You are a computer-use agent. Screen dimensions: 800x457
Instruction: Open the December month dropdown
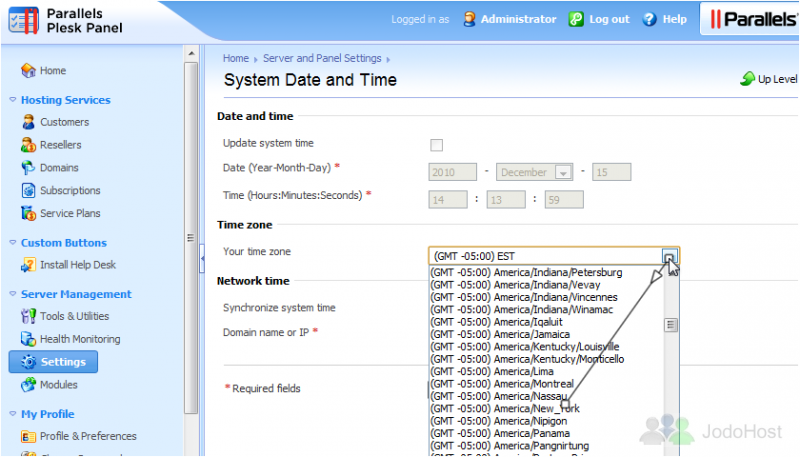click(564, 172)
